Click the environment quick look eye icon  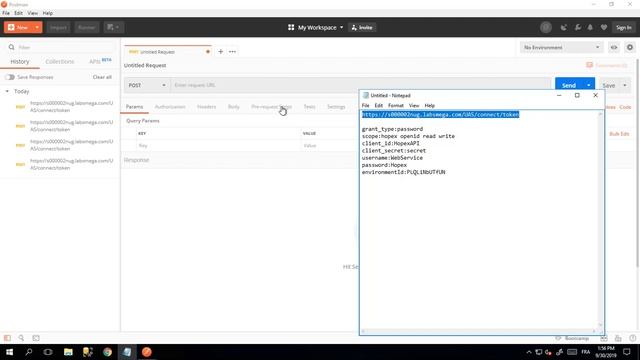[x=614, y=47]
